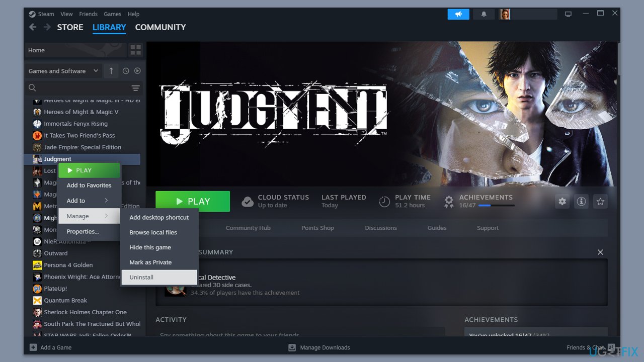
Task: Open the Help menu
Action: 133,14
